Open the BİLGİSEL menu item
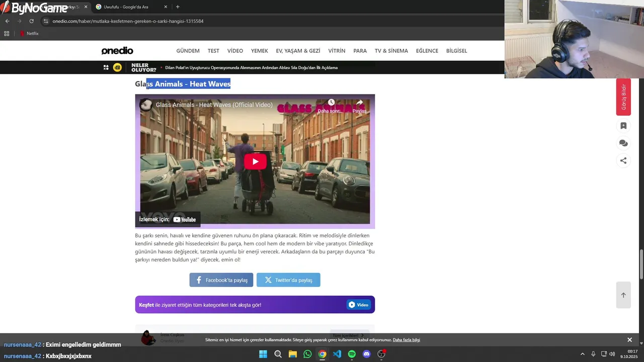The width and height of the screenshot is (644, 362). click(x=456, y=51)
